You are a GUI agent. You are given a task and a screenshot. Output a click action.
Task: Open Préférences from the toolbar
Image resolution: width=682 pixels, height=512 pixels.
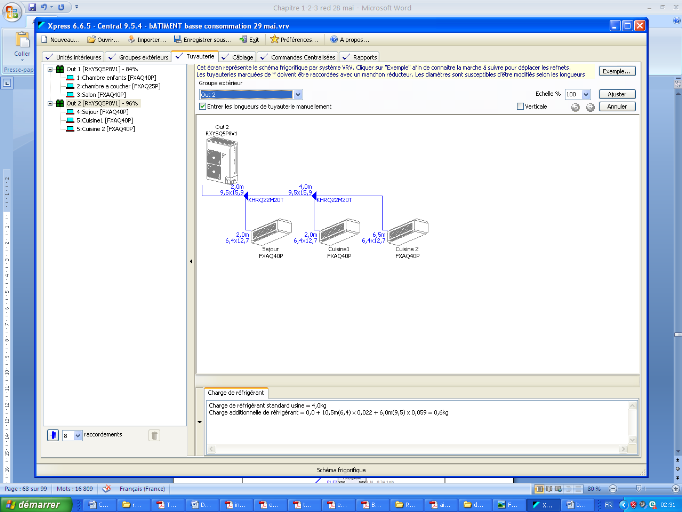(295, 39)
